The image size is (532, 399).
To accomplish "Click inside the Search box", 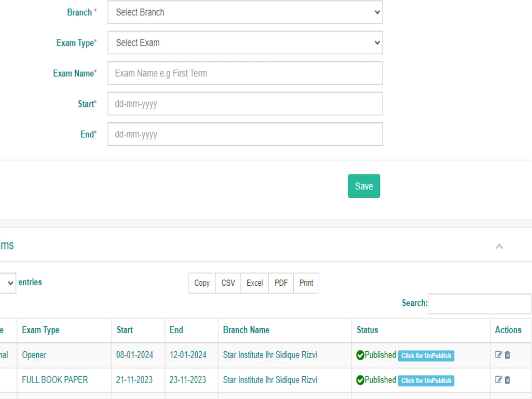I will pos(479,303).
